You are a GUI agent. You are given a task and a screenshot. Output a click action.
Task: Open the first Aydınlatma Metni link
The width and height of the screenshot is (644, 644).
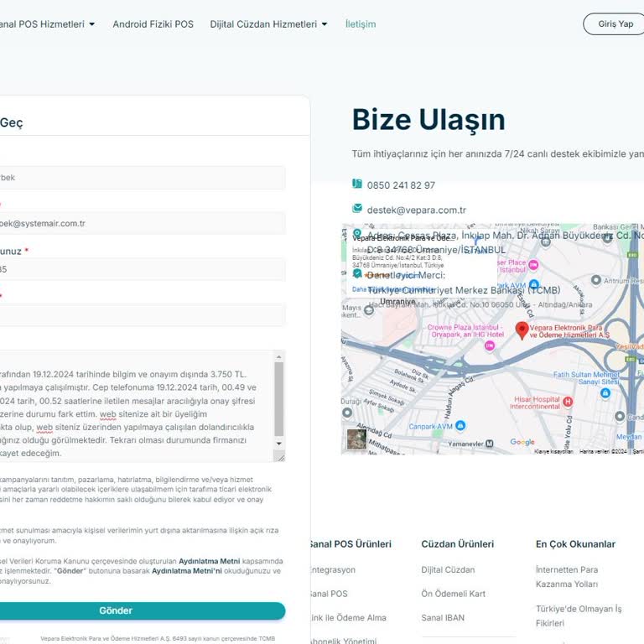(209, 561)
